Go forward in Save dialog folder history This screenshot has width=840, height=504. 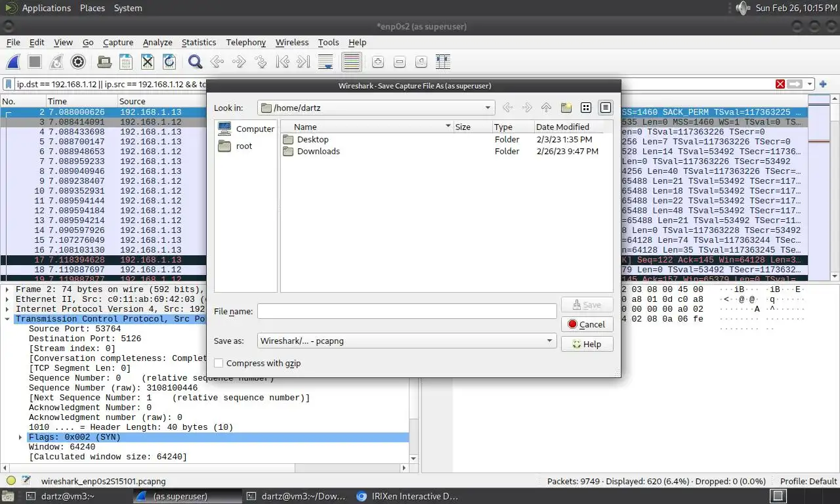(x=526, y=108)
